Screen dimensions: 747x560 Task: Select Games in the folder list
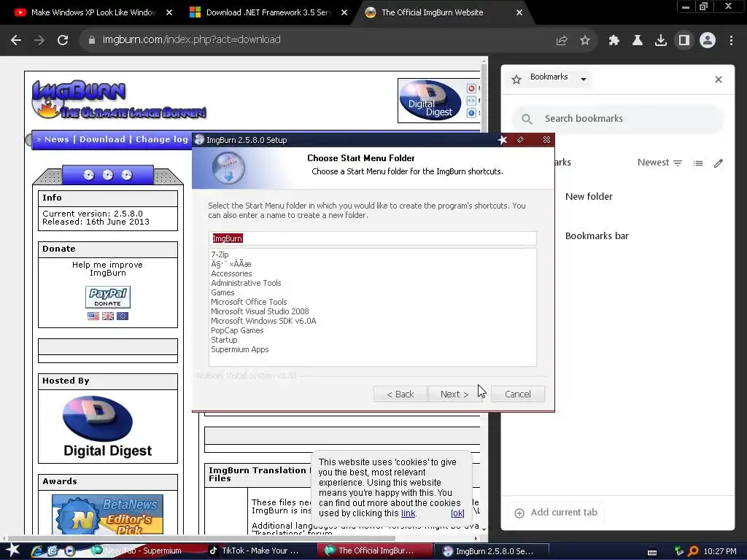[x=222, y=293]
